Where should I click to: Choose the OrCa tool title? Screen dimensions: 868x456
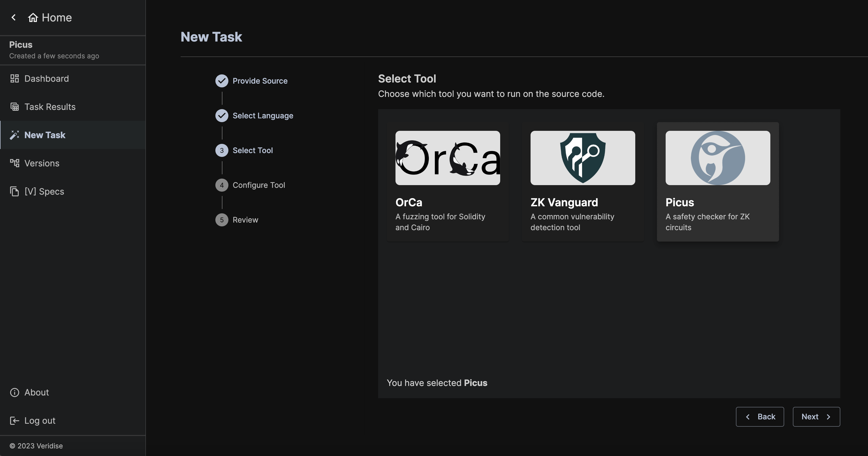click(409, 202)
